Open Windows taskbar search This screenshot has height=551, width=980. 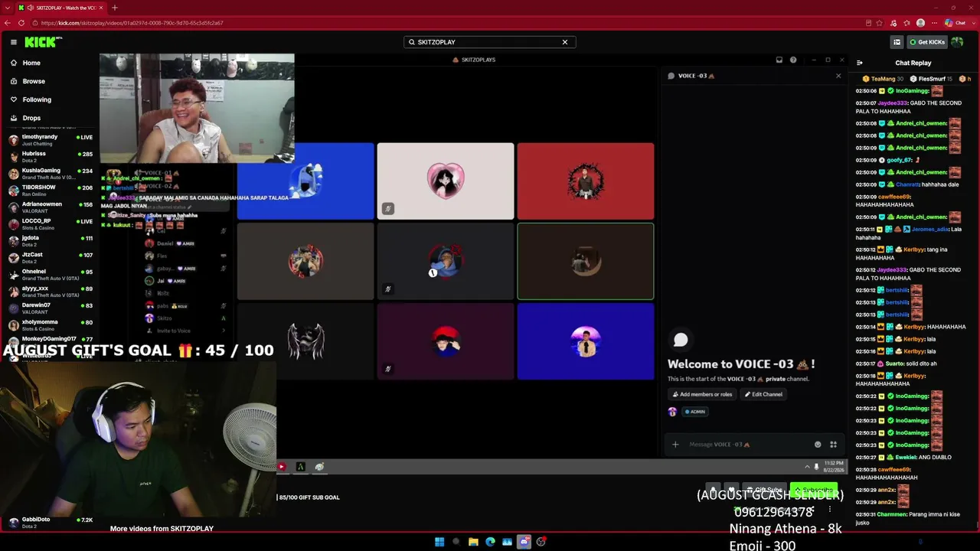pos(456,542)
